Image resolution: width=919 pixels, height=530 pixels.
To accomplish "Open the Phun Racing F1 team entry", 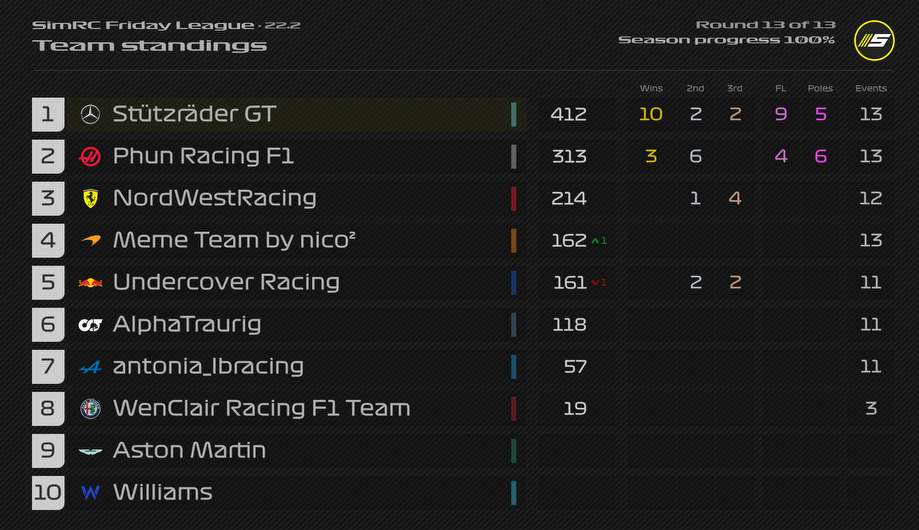I will click(x=203, y=156).
